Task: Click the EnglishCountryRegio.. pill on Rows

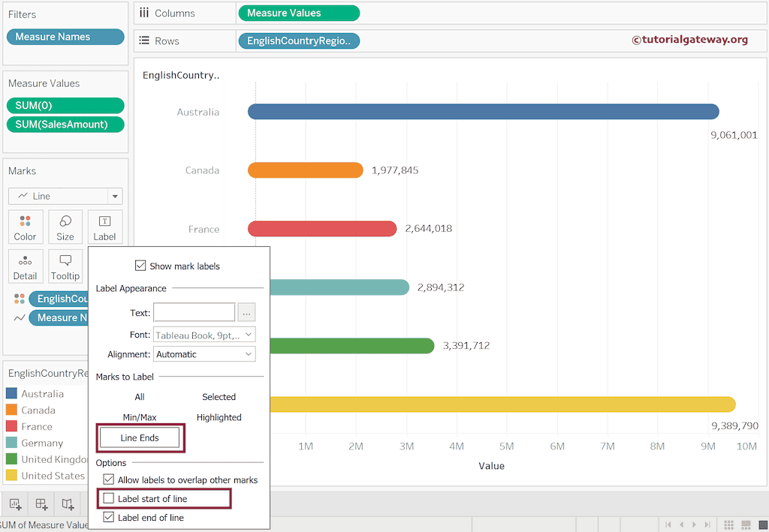Action: pos(299,41)
